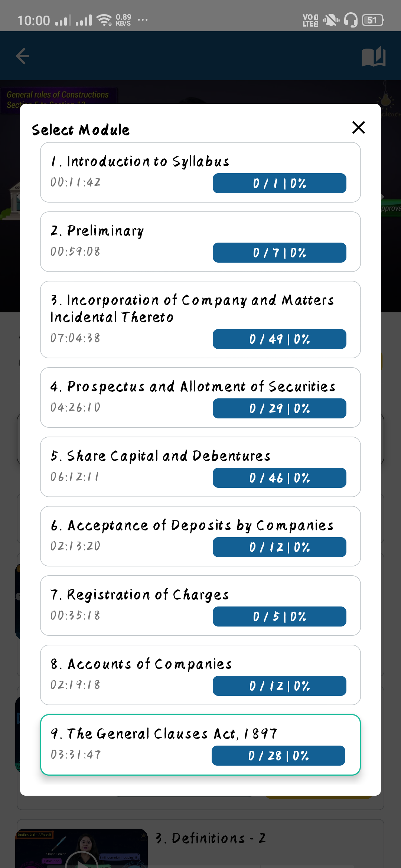Open the Definitions - 2 video thumbnail
Image resolution: width=401 pixels, height=868 pixels.
coord(82,849)
